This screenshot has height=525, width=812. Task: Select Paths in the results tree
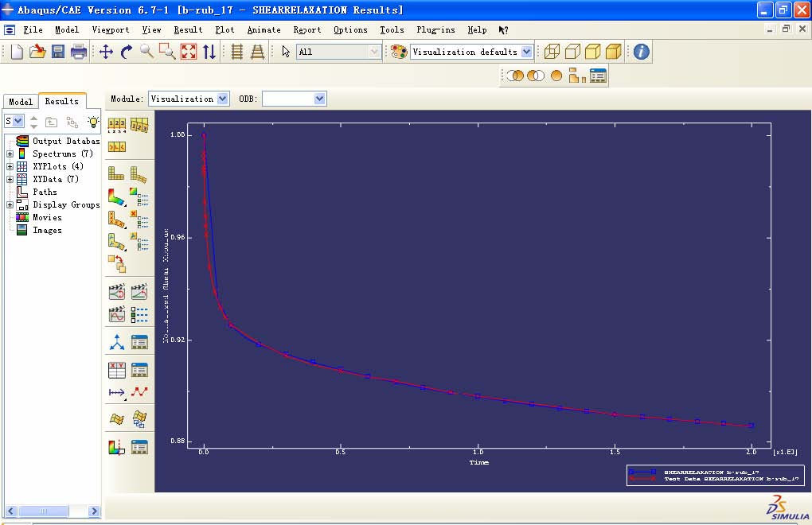click(45, 192)
